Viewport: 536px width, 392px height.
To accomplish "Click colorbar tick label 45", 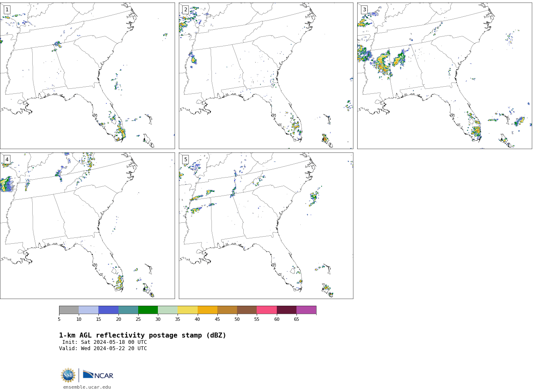I will point(217,320).
